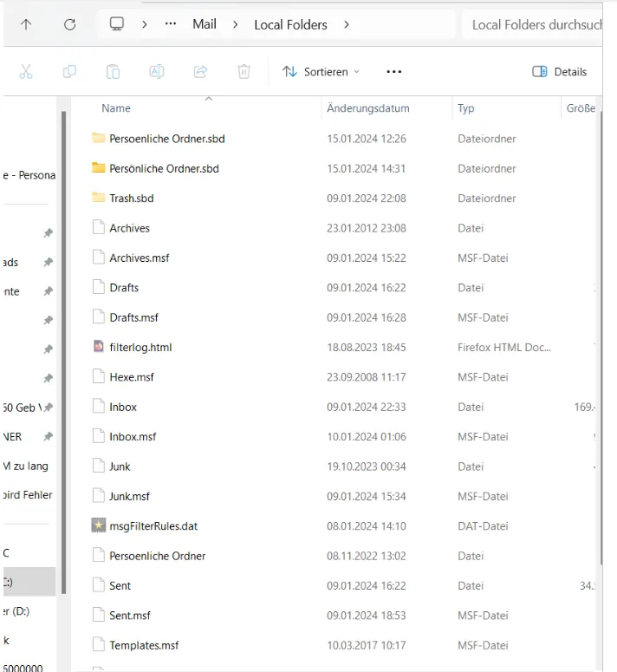Click the Up navigation arrow
The width and height of the screenshot is (617, 672).
(26, 24)
